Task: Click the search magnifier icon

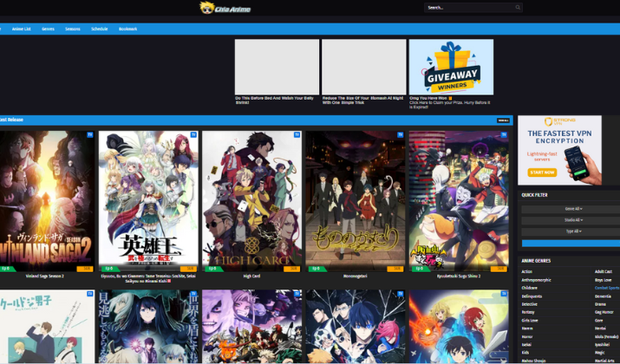Action: coord(518,8)
